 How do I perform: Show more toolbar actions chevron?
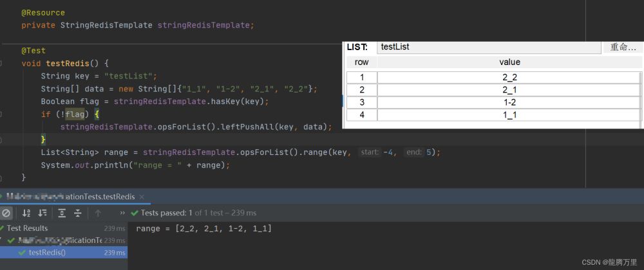click(122, 213)
